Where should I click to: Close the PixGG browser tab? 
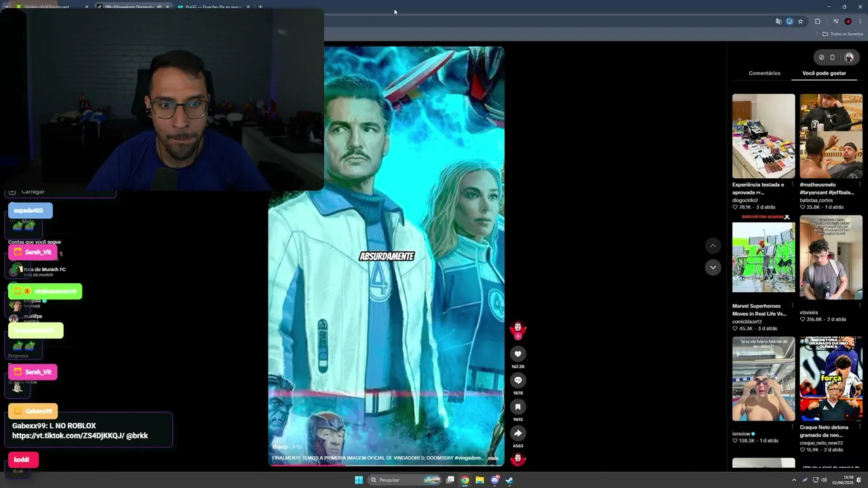coord(248,7)
